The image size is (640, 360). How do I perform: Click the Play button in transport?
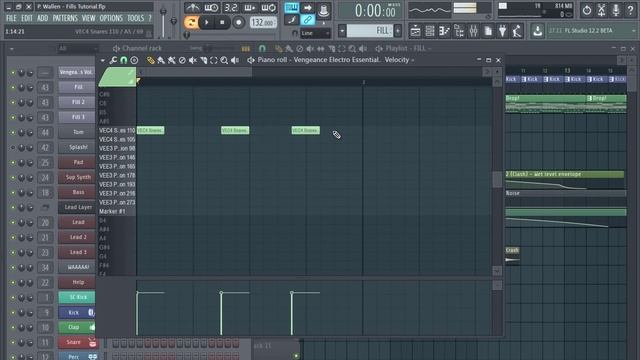click(x=207, y=22)
